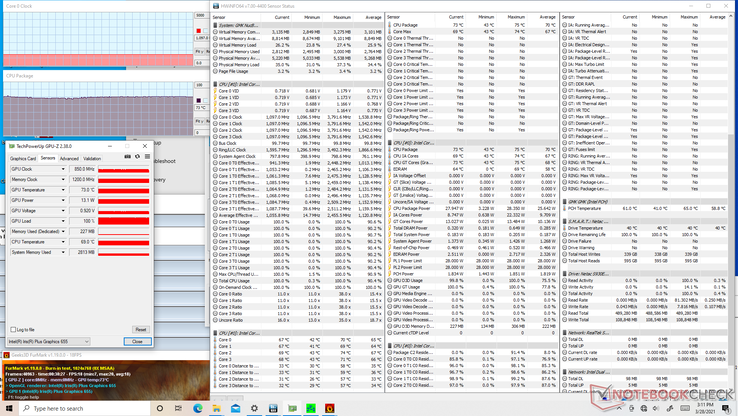Open the GPU Power sensor dropdown
The height and width of the screenshot is (416, 738).
click(x=63, y=200)
